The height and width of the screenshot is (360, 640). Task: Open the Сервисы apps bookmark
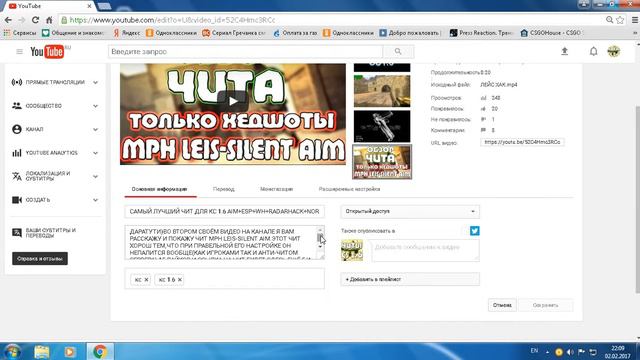click(x=20, y=33)
